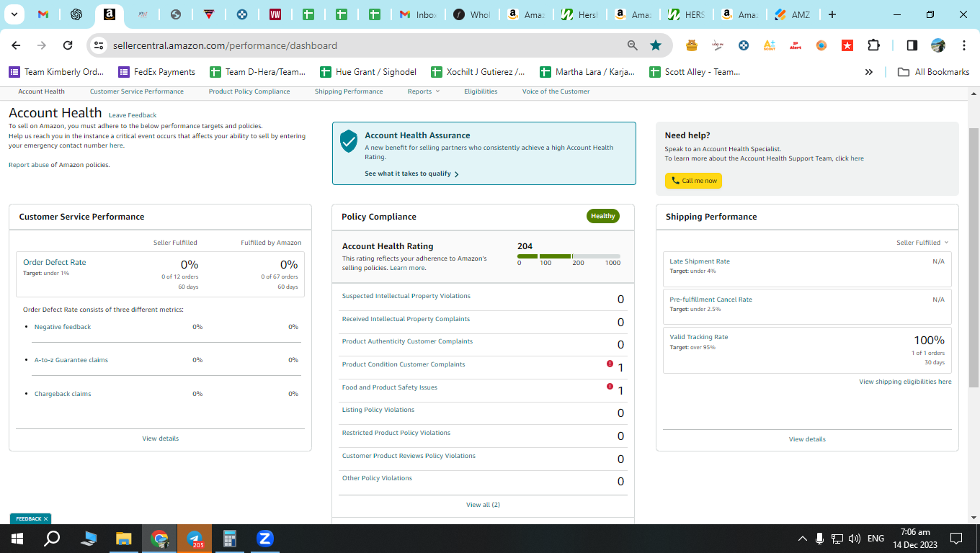Open the Gmail pinned tab

point(43,14)
